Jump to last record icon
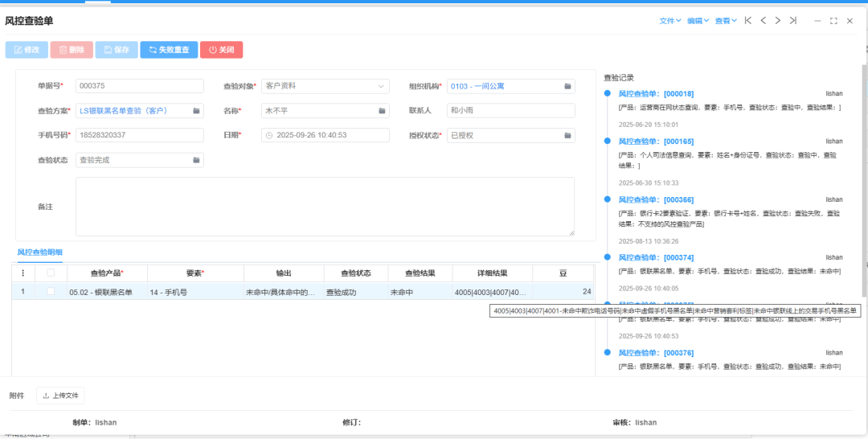This screenshot has width=868, height=439. pyautogui.click(x=792, y=20)
